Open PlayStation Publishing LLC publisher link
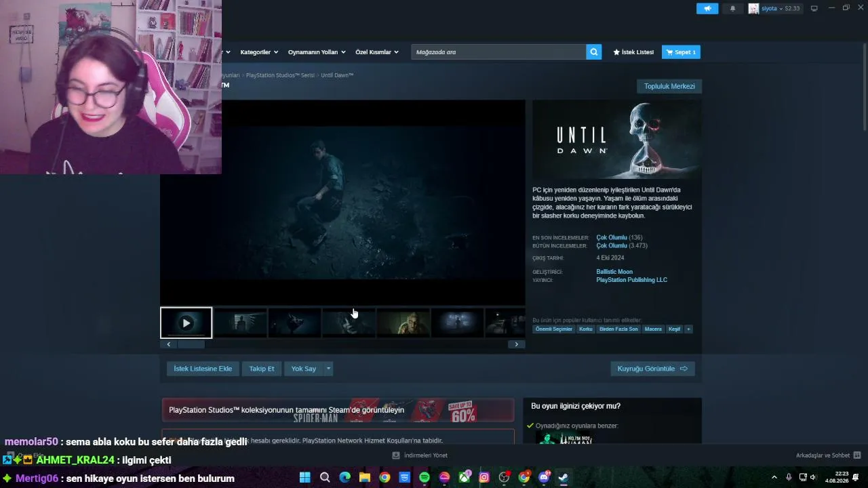The height and width of the screenshot is (488, 868). 632,280
